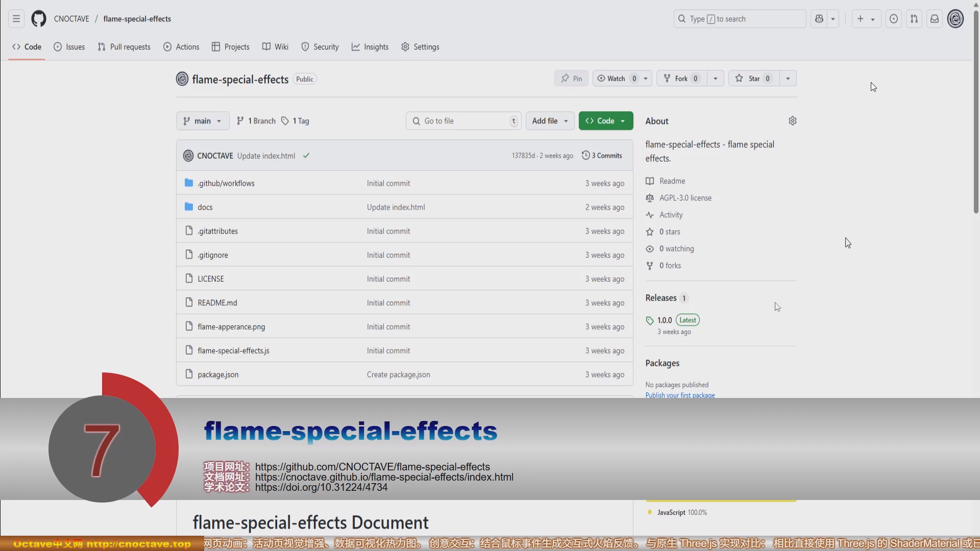Screen dimensions: 980x551
Task: Open the Copilot chat icon
Action: [819, 19]
